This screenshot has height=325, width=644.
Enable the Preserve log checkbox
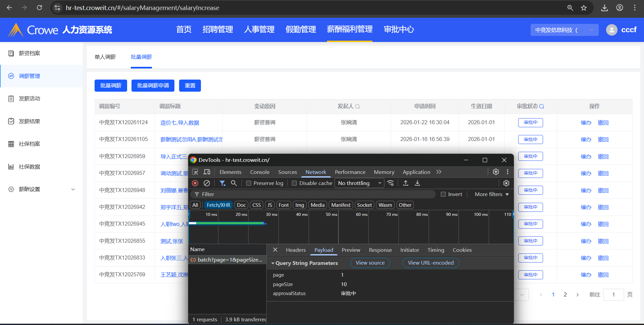pos(249,183)
